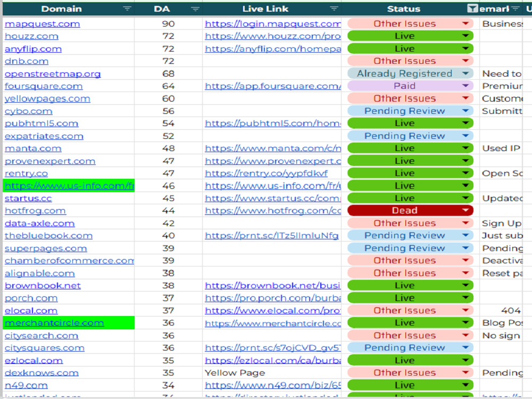Open the mapquest.com domain link
The image size is (532, 399).
pos(43,24)
